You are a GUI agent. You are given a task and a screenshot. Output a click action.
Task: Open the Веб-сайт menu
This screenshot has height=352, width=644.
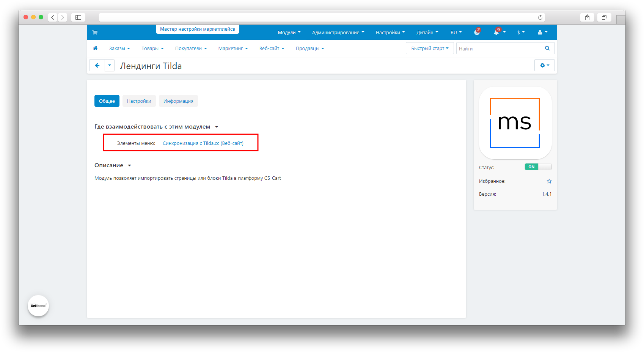click(272, 49)
